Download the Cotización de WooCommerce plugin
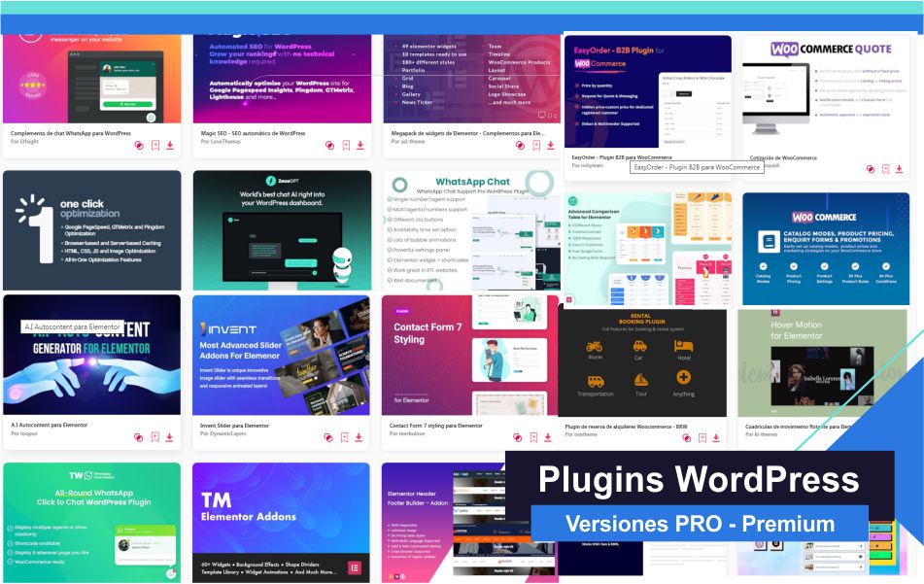The width and height of the screenshot is (924, 584). (900, 169)
